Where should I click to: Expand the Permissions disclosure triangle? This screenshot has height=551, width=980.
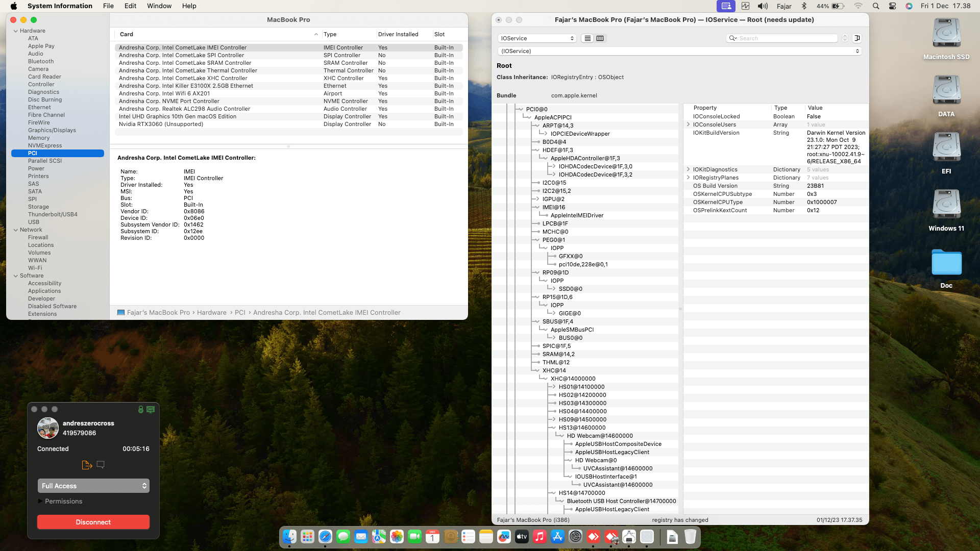point(40,501)
